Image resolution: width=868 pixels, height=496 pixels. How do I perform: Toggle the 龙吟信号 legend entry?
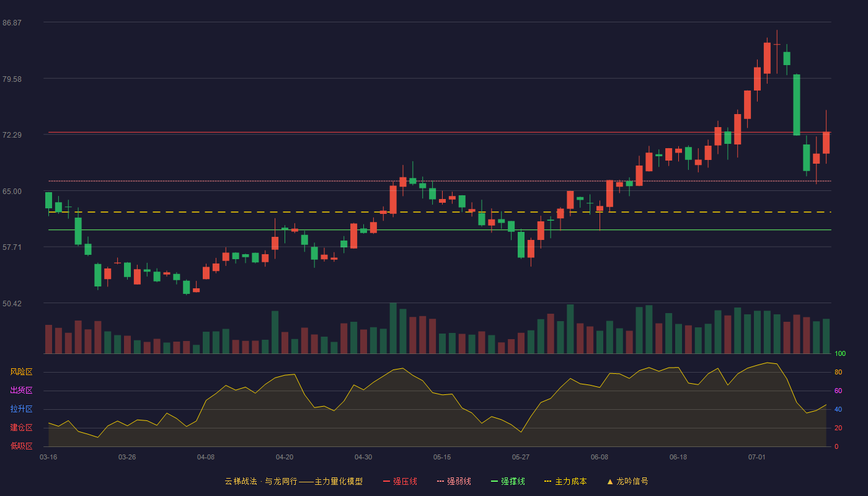pos(627,481)
